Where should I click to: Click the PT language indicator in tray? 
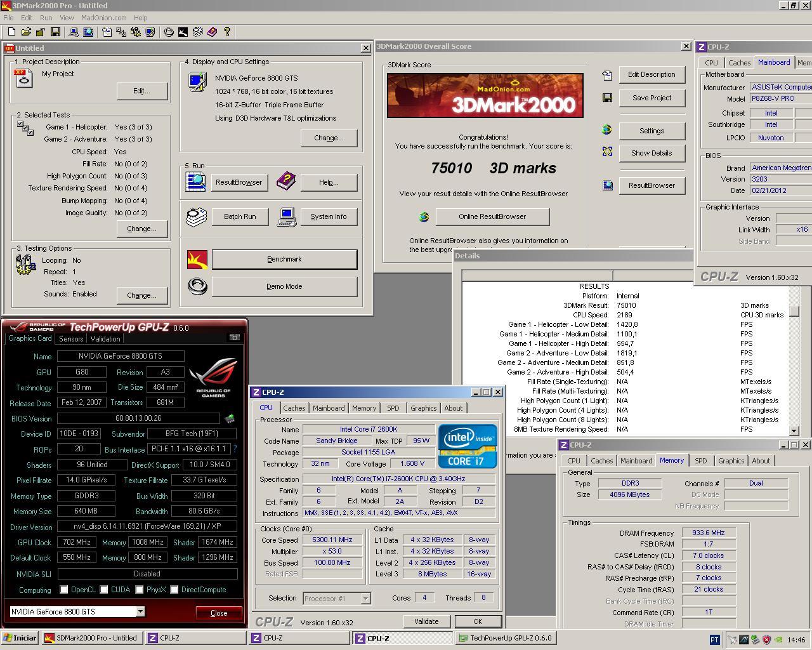[715, 639]
